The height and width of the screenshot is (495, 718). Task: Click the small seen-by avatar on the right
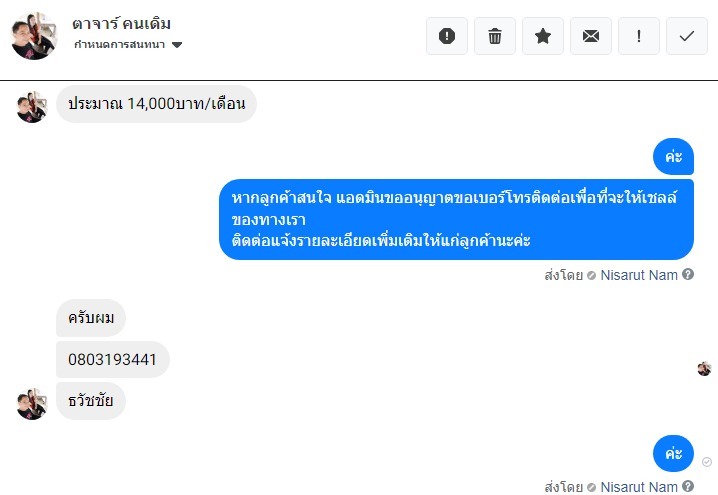coord(704,368)
